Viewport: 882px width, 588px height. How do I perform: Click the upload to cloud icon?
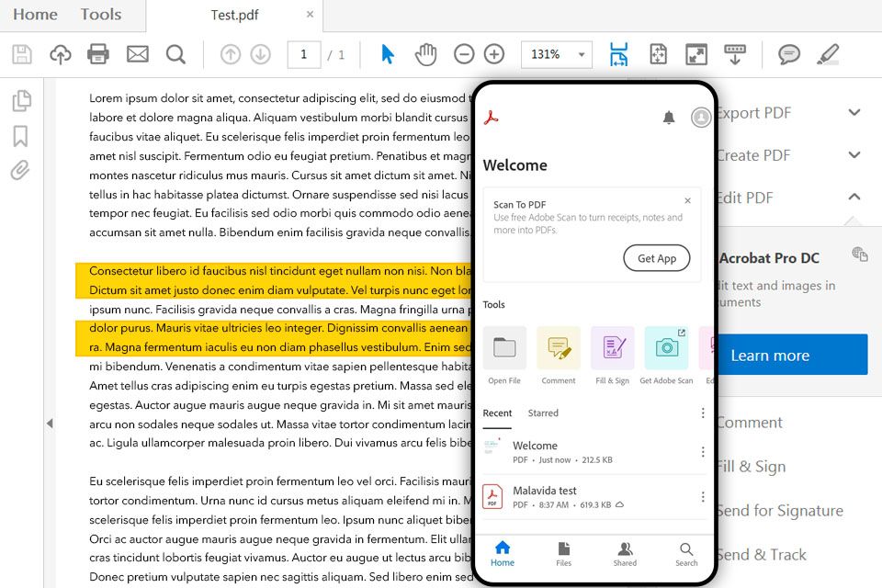pyautogui.click(x=61, y=54)
